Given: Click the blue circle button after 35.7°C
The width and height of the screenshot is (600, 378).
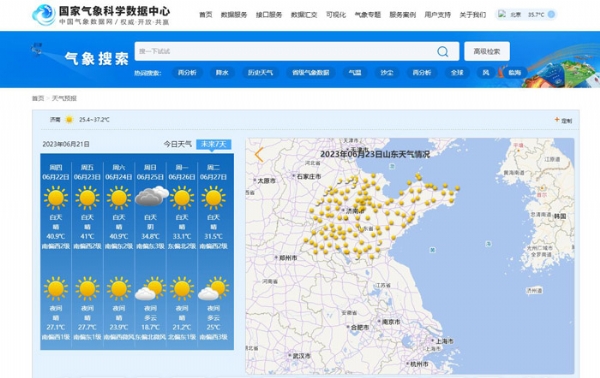Looking at the screenshot, I should point(551,15).
